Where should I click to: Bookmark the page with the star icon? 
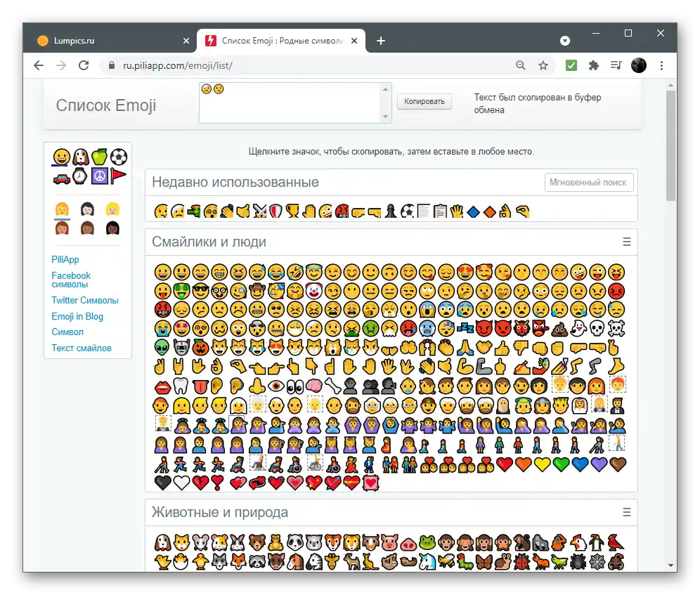543,65
